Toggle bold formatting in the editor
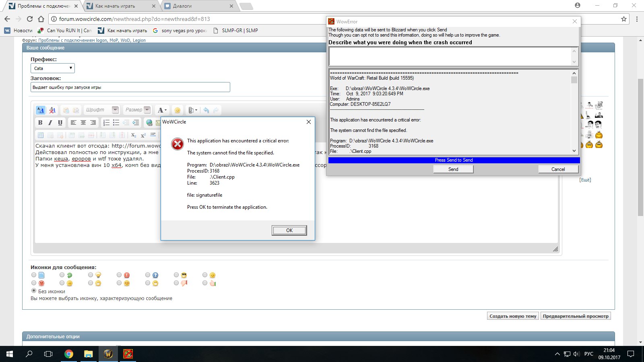644x362 pixels. point(40,123)
